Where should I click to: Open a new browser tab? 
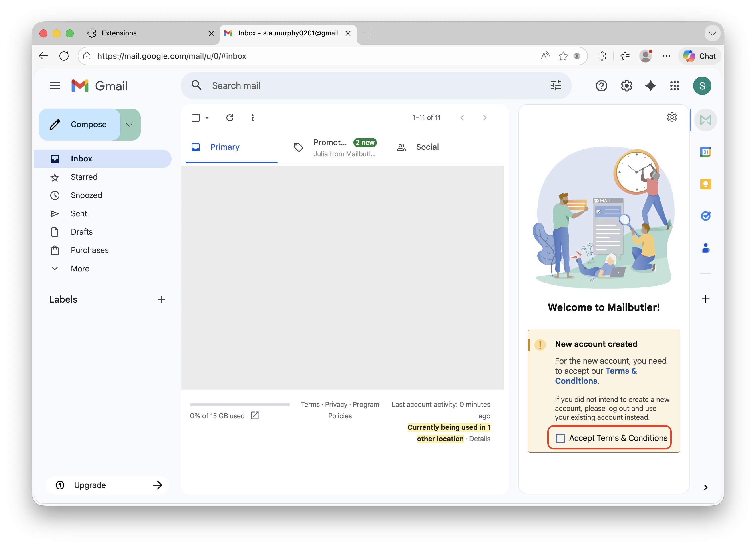point(369,33)
